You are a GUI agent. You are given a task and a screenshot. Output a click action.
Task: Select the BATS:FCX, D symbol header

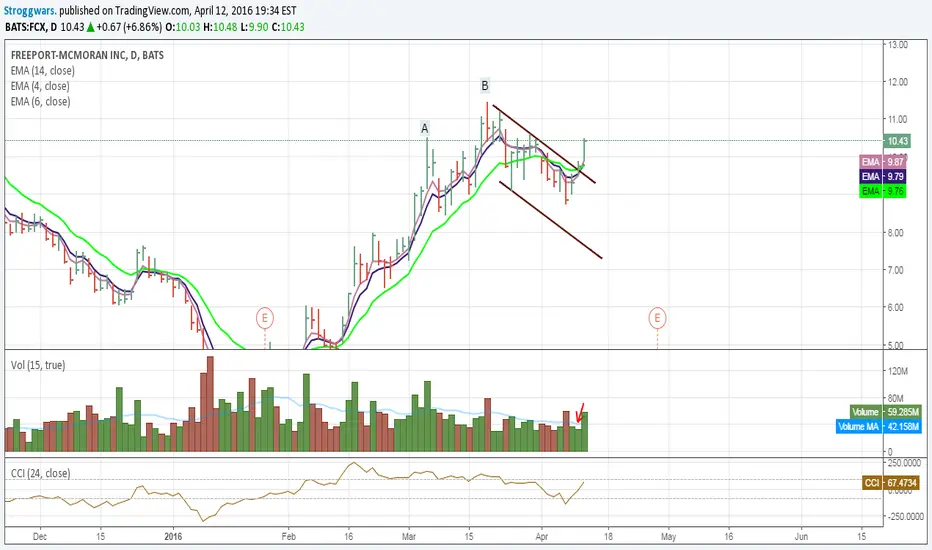[x=31, y=27]
